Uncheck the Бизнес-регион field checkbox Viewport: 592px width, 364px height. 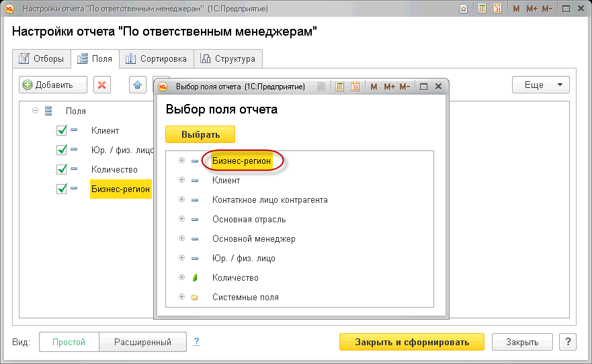click(62, 189)
